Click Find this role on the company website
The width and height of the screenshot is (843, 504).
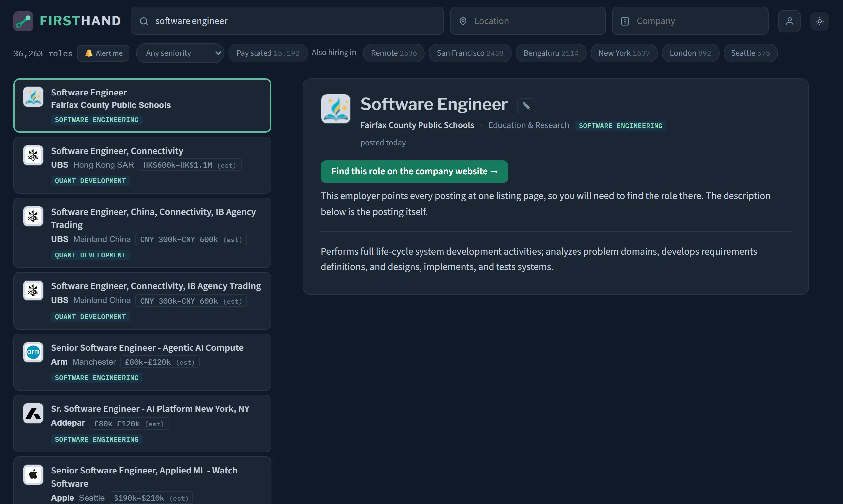pos(414,172)
